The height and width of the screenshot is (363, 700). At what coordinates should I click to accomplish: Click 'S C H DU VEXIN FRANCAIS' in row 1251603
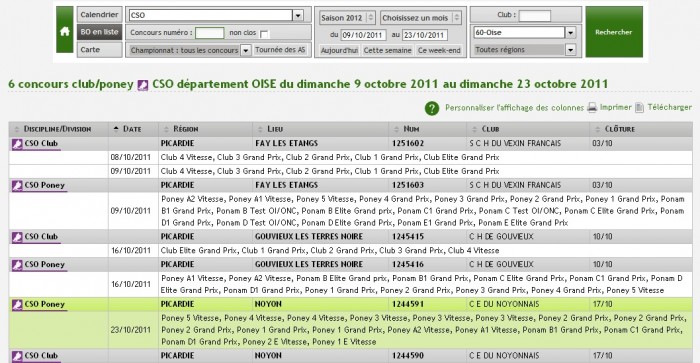515,185
